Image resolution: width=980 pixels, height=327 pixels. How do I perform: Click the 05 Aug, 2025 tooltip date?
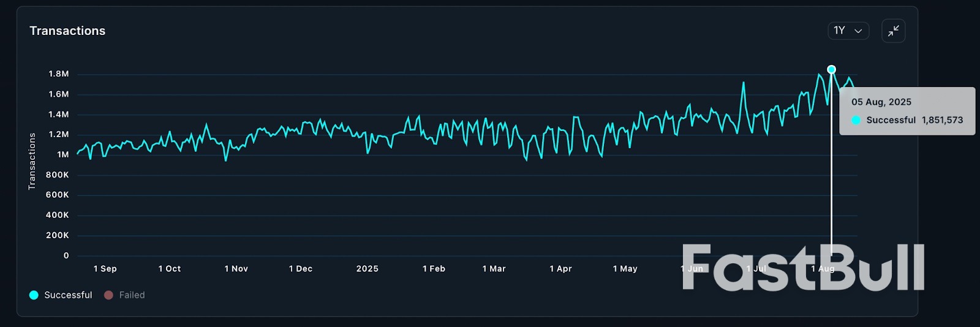(881, 102)
